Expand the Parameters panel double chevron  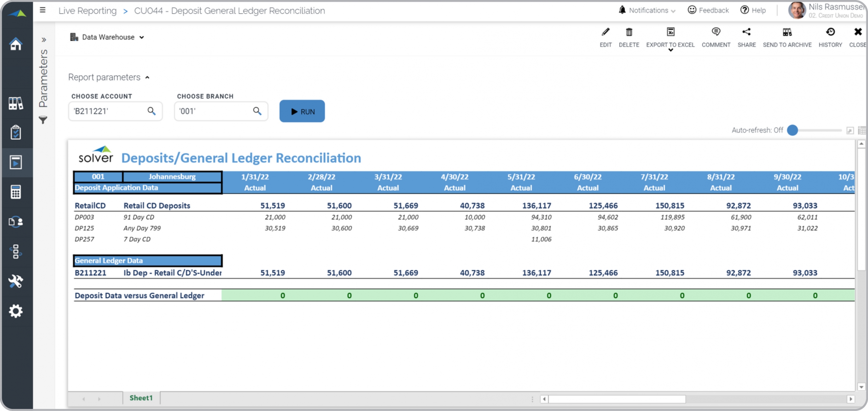pos(44,40)
